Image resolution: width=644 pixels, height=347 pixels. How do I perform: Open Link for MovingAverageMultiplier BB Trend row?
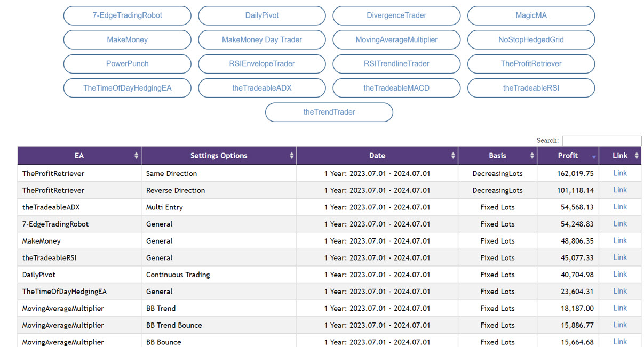620,308
